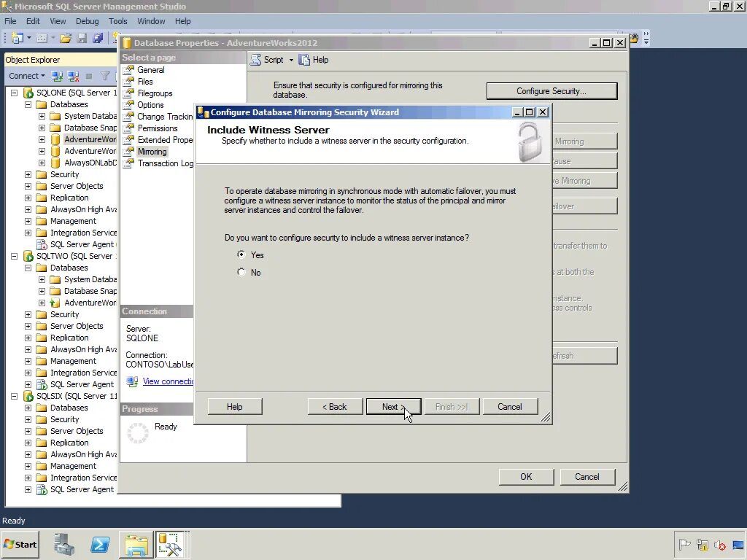Screen dimensions: 747x560
Task: Click Next in the mirroring wizard
Action: coord(393,407)
